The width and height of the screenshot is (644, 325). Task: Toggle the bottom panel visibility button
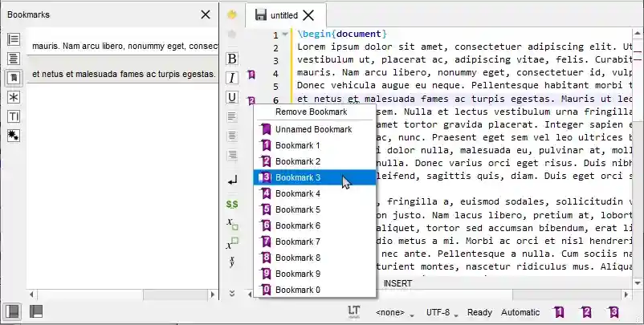point(37,312)
